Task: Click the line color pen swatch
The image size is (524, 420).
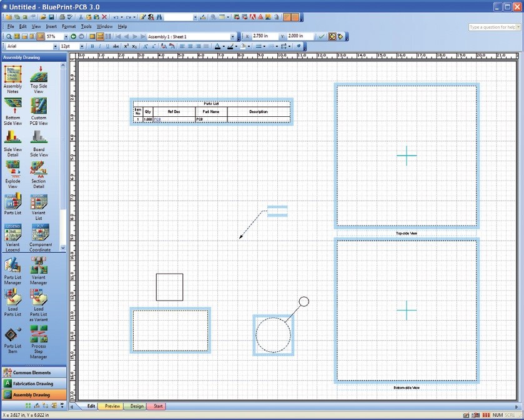Action: click(x=230, y=46)
